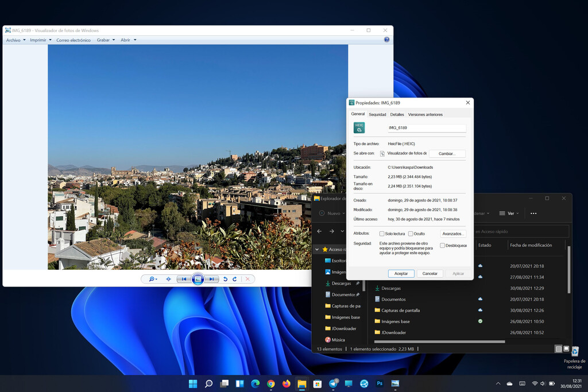Image resolution: width=588 pixels, height=392 pixels.
Task: Open the Abrir dropdown
Action: [128, 40]
